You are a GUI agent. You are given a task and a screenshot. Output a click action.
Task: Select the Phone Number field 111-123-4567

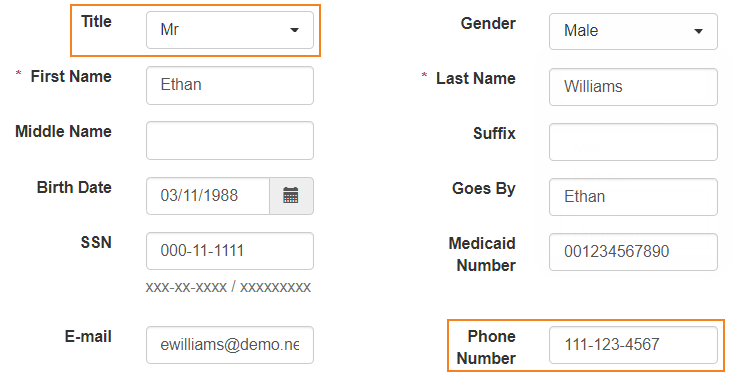[633, 345]
